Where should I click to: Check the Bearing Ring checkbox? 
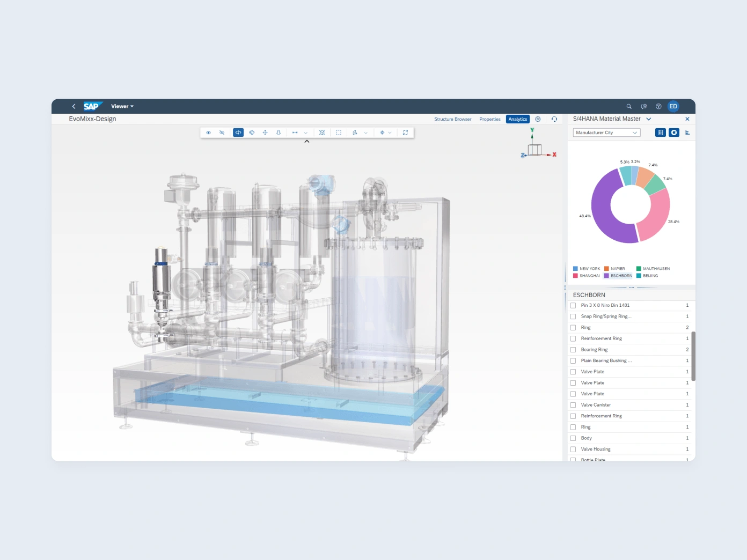click(x=573, y=350)
